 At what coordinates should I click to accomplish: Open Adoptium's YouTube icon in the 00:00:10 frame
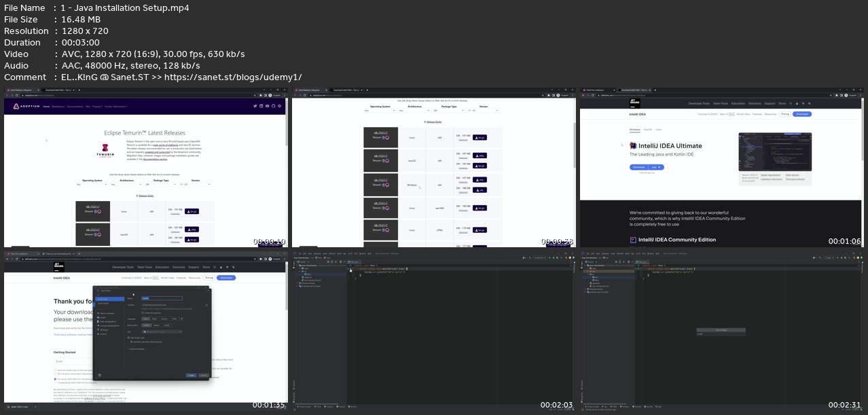267,106
